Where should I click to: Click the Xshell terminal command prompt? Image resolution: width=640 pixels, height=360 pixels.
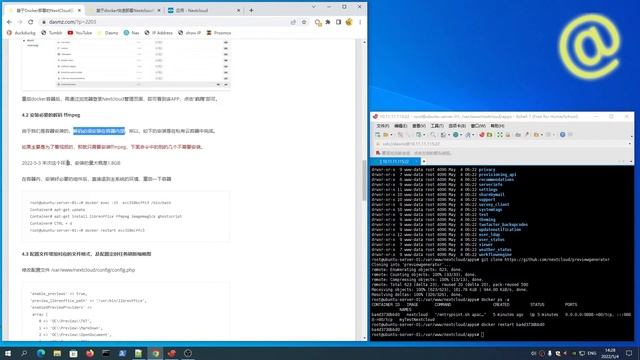point(427,335)
